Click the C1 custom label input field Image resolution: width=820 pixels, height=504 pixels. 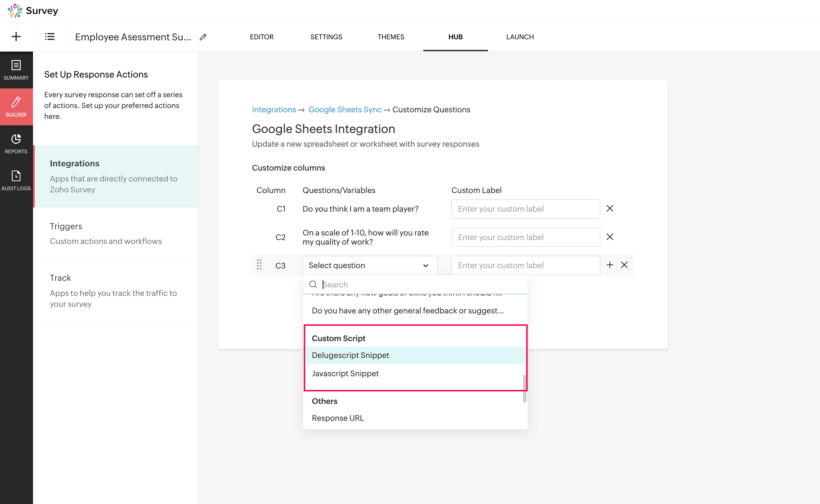525,209
